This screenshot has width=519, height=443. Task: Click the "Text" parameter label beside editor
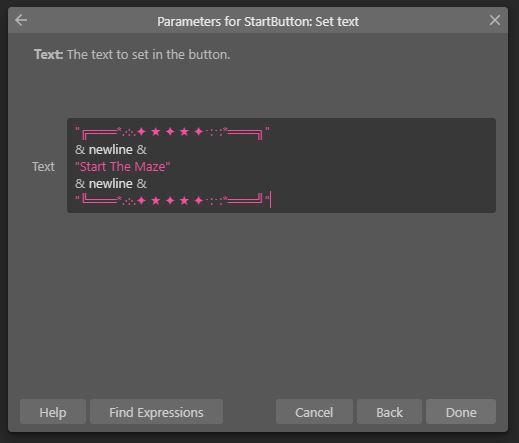(x=43, y=167)
